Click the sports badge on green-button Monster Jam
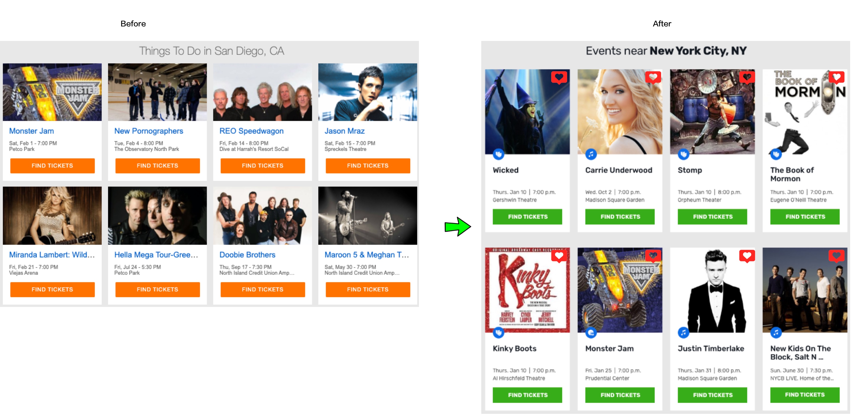This screenshot has height=420, width=868. tap(591, 333)
